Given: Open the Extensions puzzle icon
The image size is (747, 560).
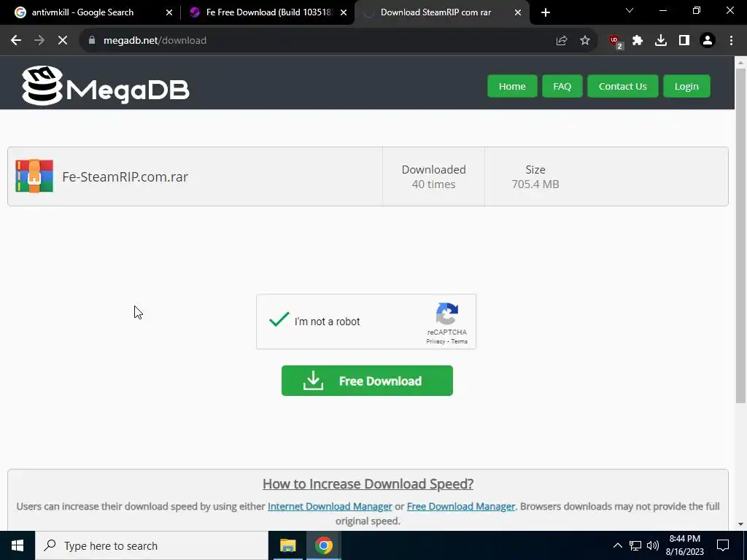Looking at the screenshot, I should click(638, 41).
